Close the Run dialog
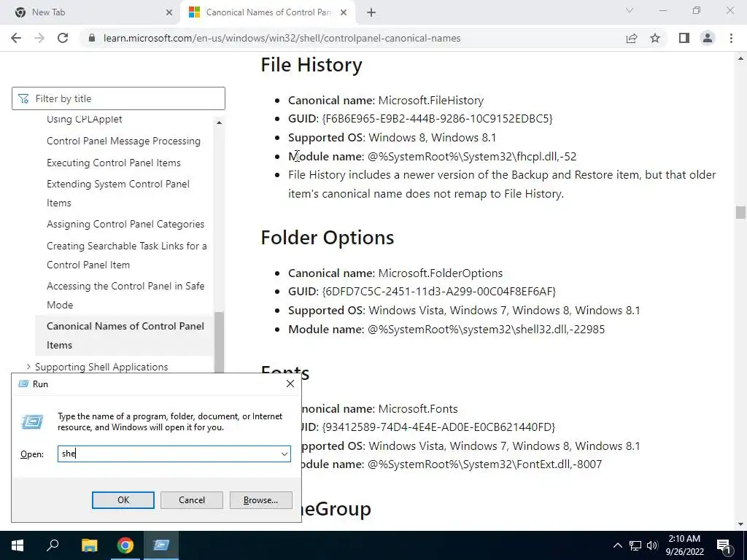 (290, 384)
